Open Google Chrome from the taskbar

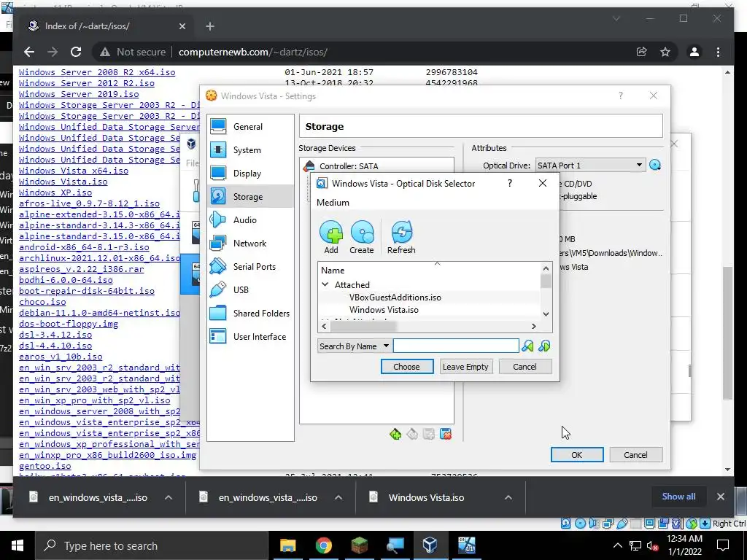pyautogui.click(x=323, y=545)
